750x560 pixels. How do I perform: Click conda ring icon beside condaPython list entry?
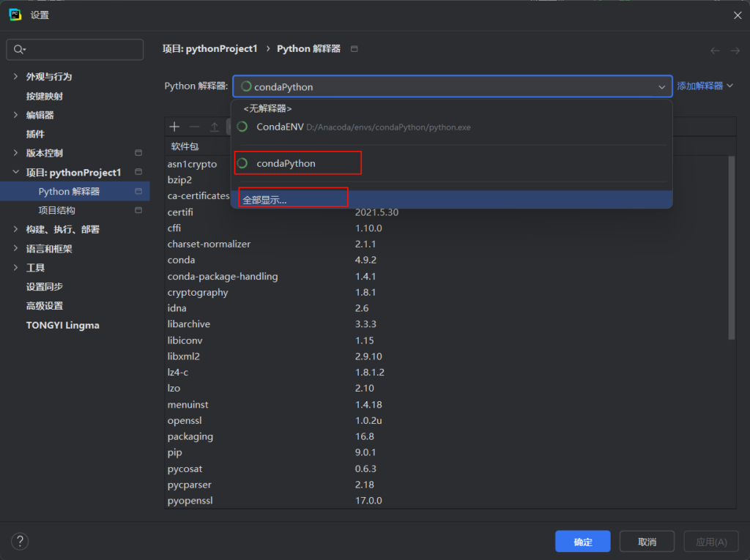[x=242, y=163]
